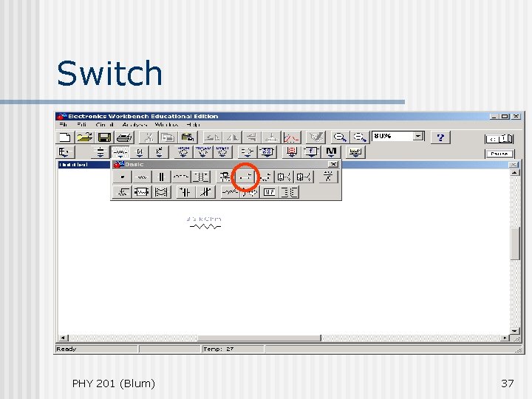Image resolution: width=532 pixels, height=399 pixels.
Task: Close the Basic parts toolbar
Action: pos(333,164)
